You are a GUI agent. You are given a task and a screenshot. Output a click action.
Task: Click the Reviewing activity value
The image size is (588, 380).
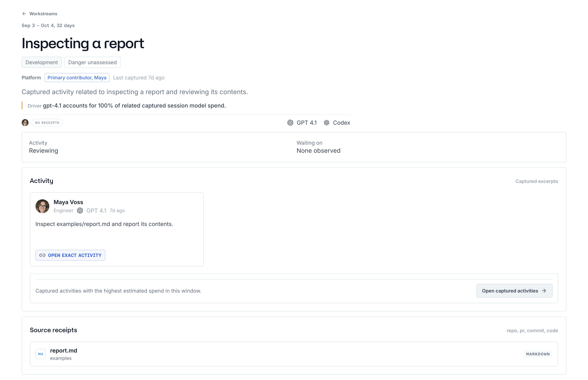click(x=44, y=151)
